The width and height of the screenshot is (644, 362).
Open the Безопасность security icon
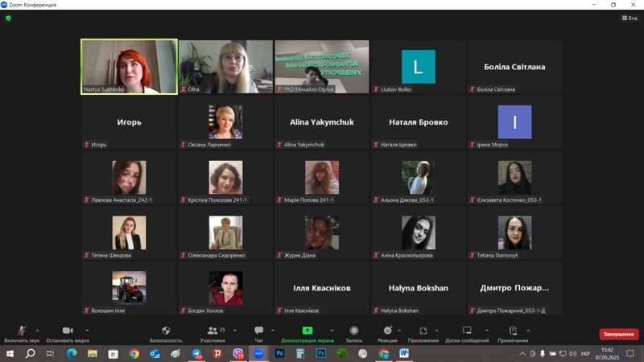coord(166,331)
